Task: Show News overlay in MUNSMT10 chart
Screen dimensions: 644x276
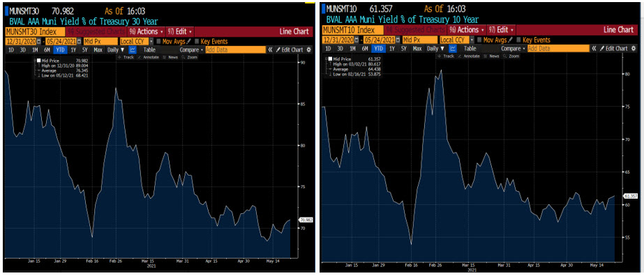Action: [492, 56]
